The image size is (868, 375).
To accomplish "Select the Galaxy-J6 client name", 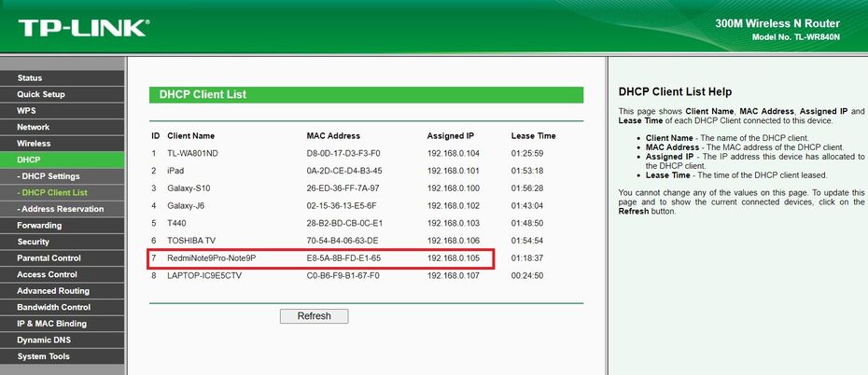I will 187,206.
